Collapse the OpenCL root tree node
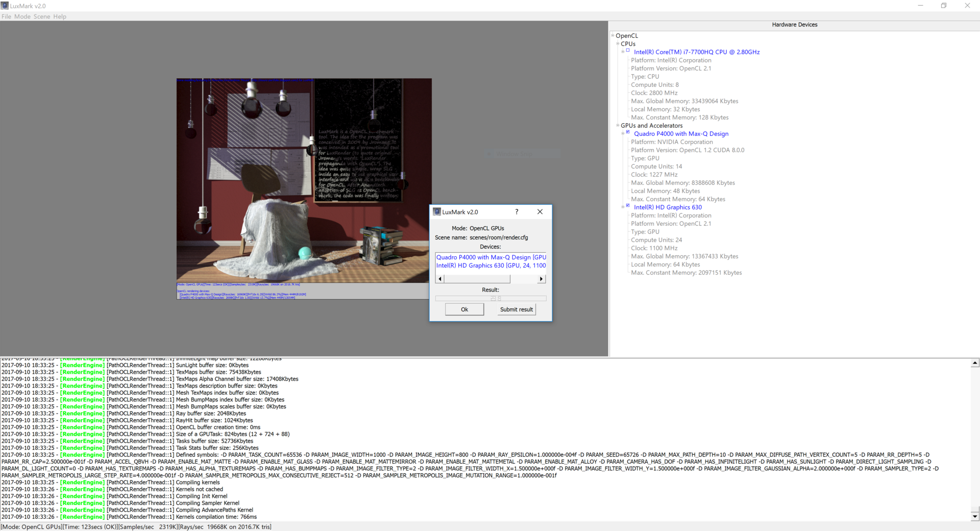 point(612,35)
